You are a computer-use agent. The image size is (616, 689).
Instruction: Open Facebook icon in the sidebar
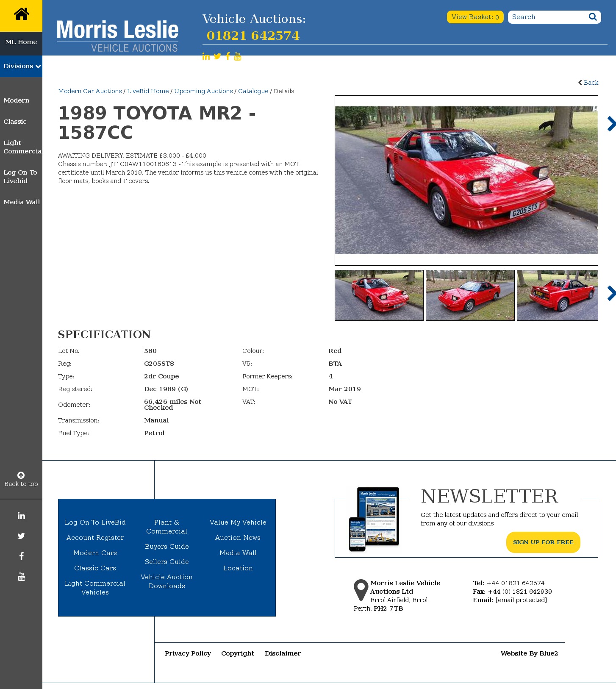[21, 556]
